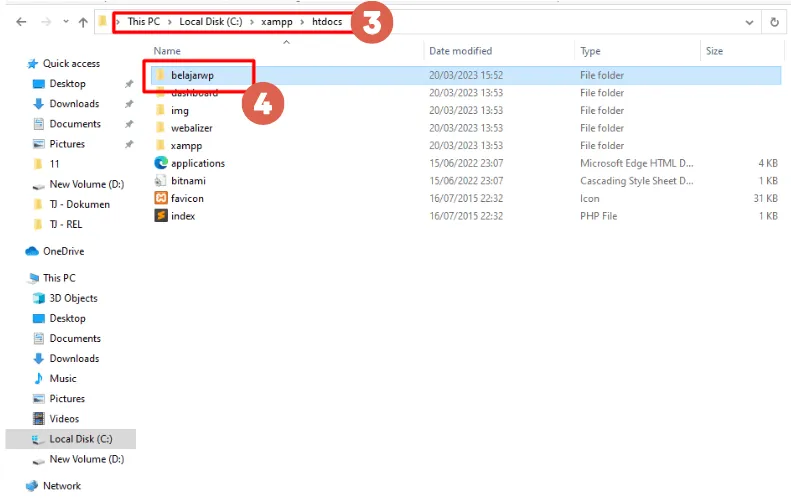Sort files by Size column
Screen dimensions: 791x501
(714, 51)
